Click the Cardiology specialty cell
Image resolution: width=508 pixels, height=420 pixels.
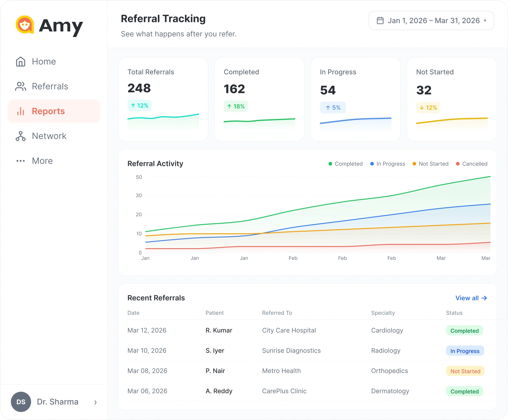point(387,330)
